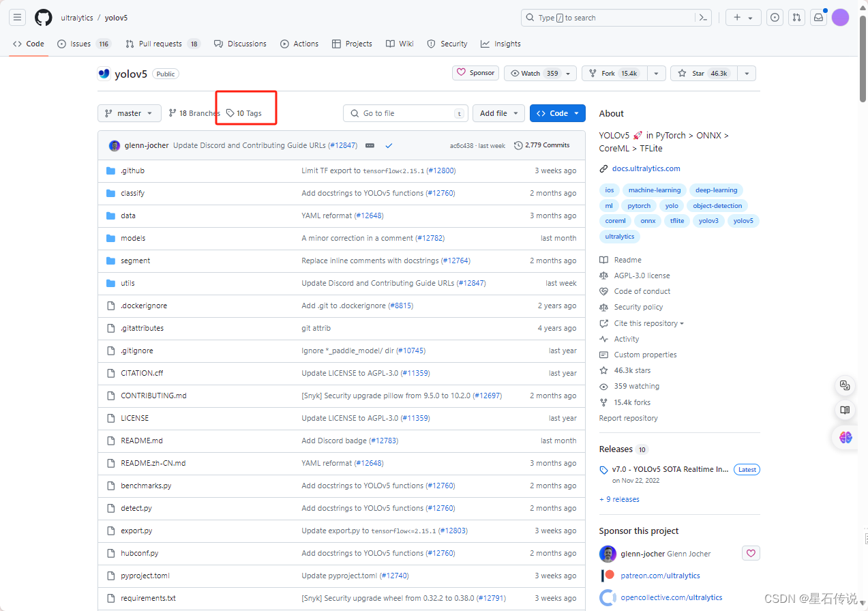Viewport: 868px width, 611px height.
Task: Open the Security policy link
Action: pos(638,307)
